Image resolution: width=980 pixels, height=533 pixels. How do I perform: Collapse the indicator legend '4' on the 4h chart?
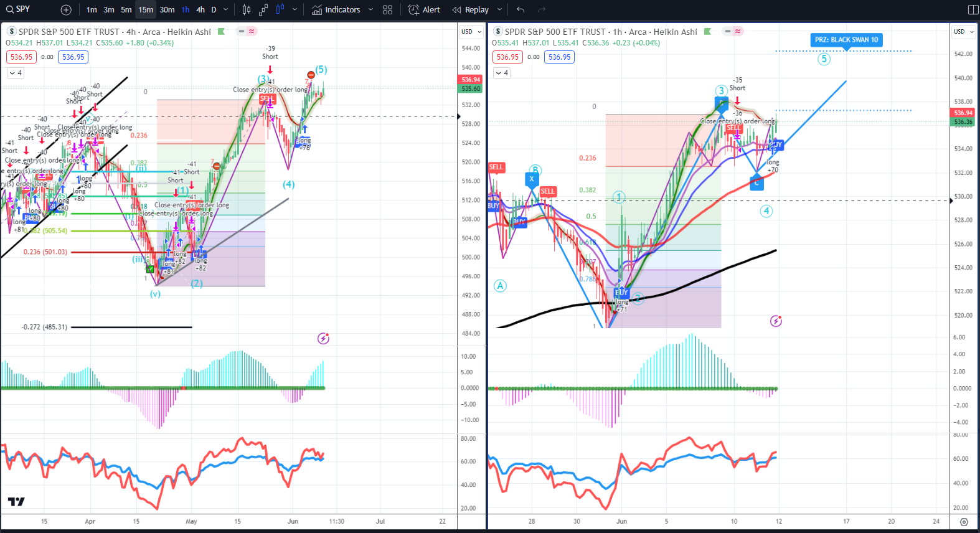click(x=16, y=73)
